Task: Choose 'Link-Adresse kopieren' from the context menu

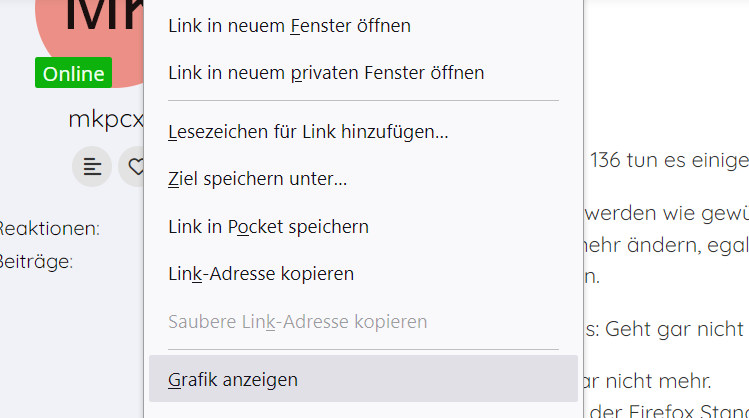Action: point(261,273)
